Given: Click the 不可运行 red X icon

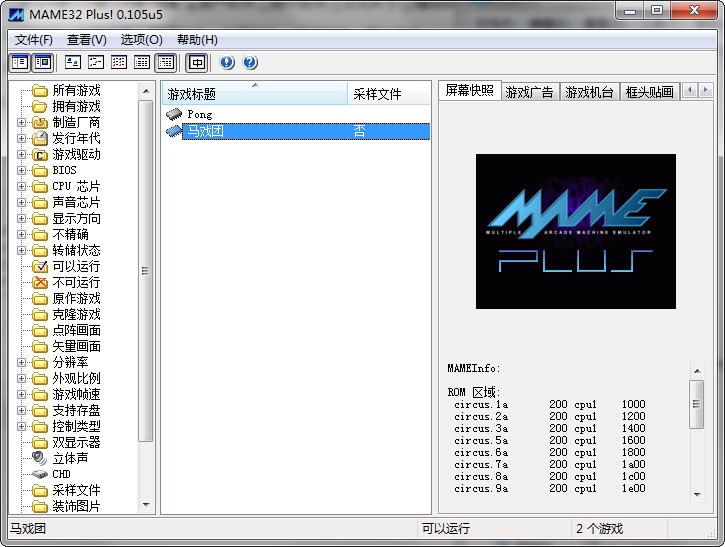Looking at the screenshot, I should 40,283.
